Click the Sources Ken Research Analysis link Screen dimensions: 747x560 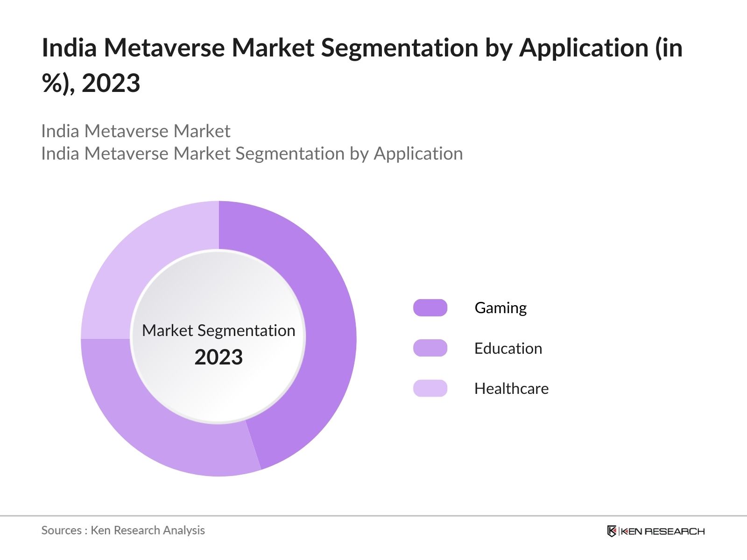(123, 530)
